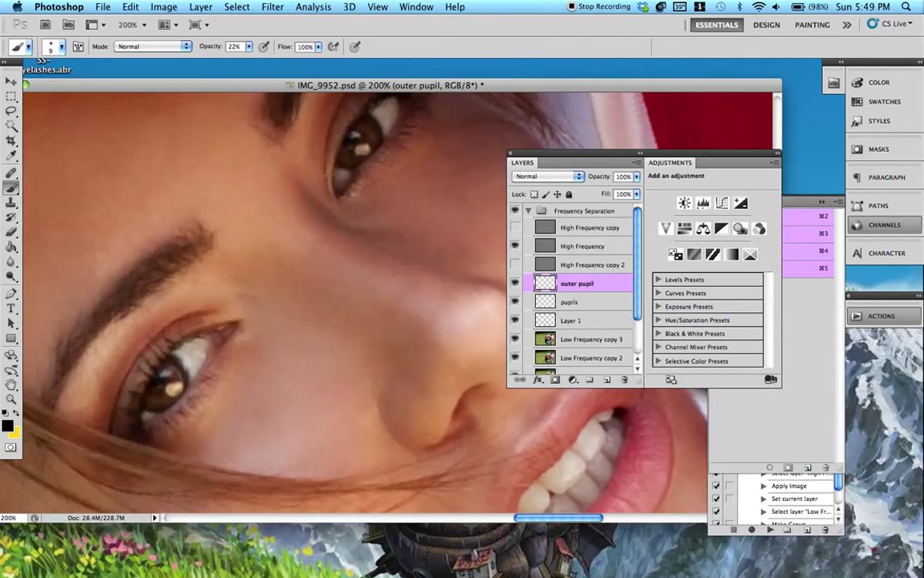
Task: Hide the Frequency Separation group
Action: 514,210
